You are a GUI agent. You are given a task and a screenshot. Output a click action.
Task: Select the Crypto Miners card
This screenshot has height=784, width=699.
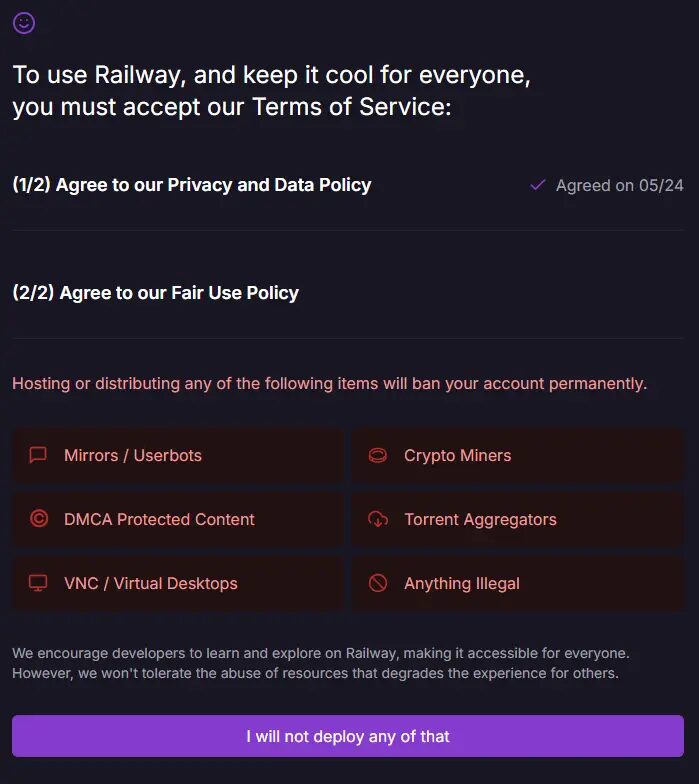tap(518, 455)
